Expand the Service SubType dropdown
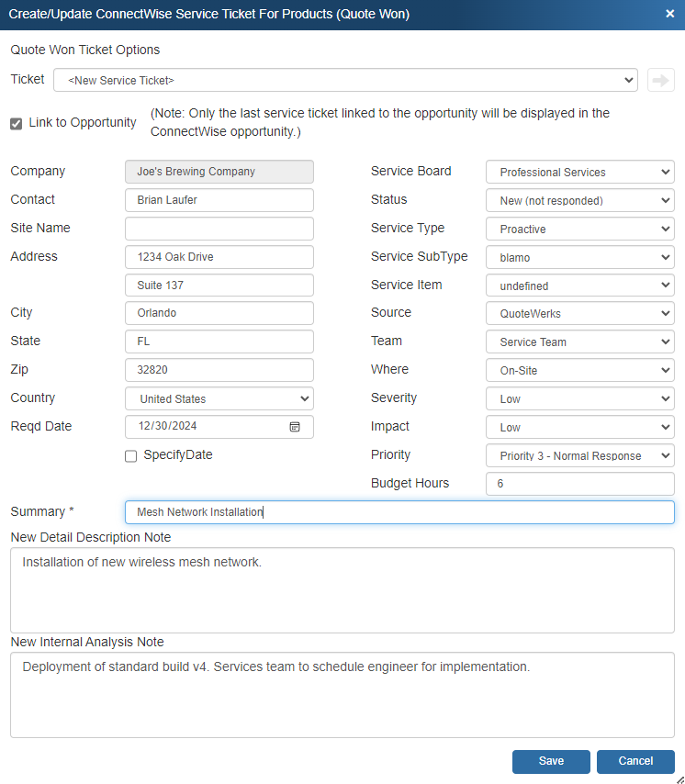The image size is (685, 784). point(579,257)
